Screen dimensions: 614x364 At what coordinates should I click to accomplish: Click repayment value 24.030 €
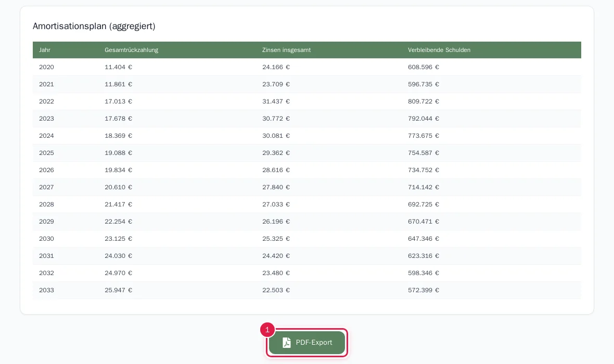(118, 256)
